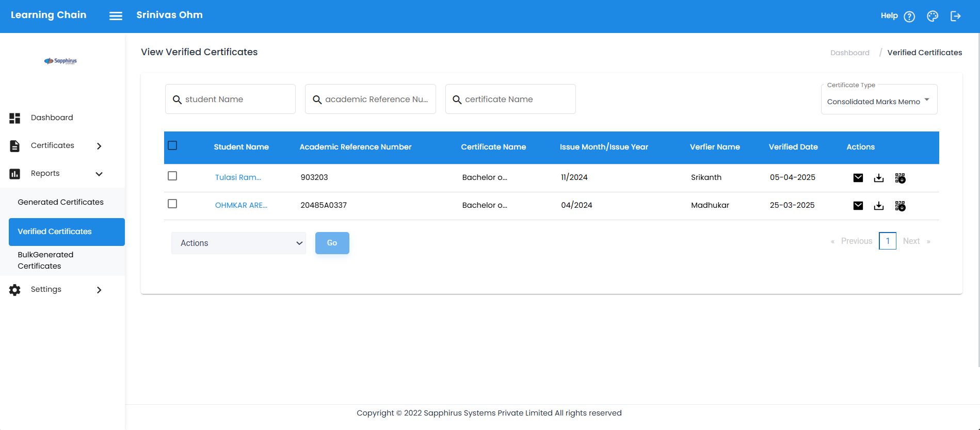
Task: Toggle the hamburger menu in header
Action: click(x=116, y=16)
